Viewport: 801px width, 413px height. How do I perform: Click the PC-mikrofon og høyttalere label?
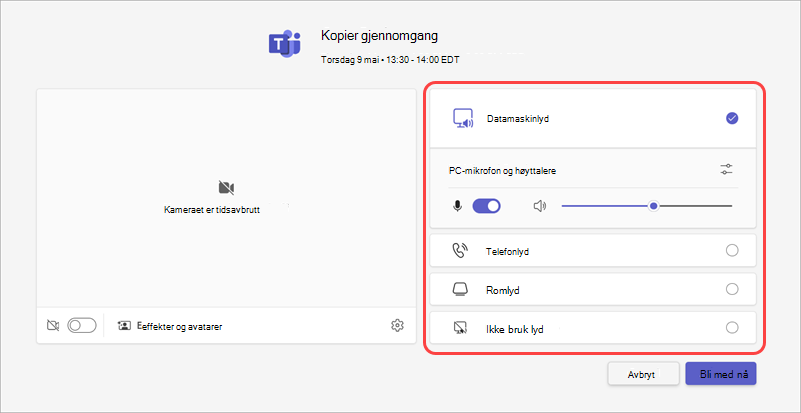tap(502, 171)
